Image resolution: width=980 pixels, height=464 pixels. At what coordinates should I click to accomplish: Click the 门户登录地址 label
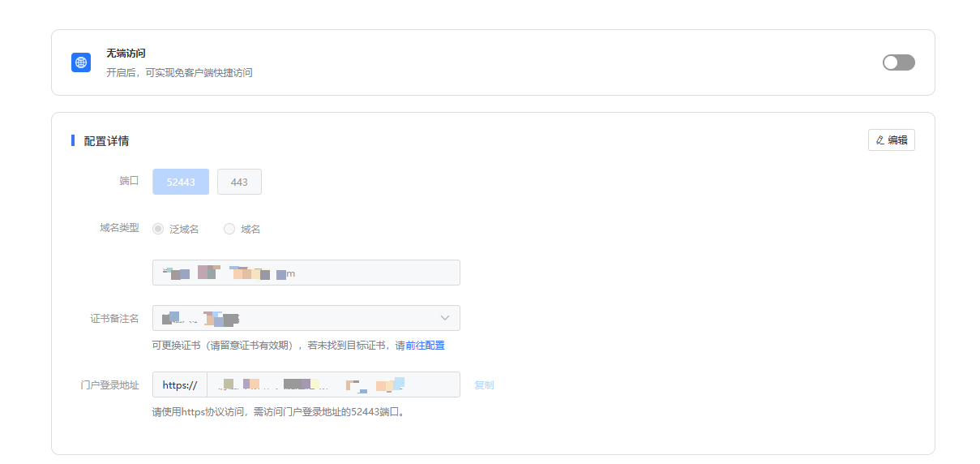tap(109, 385)
